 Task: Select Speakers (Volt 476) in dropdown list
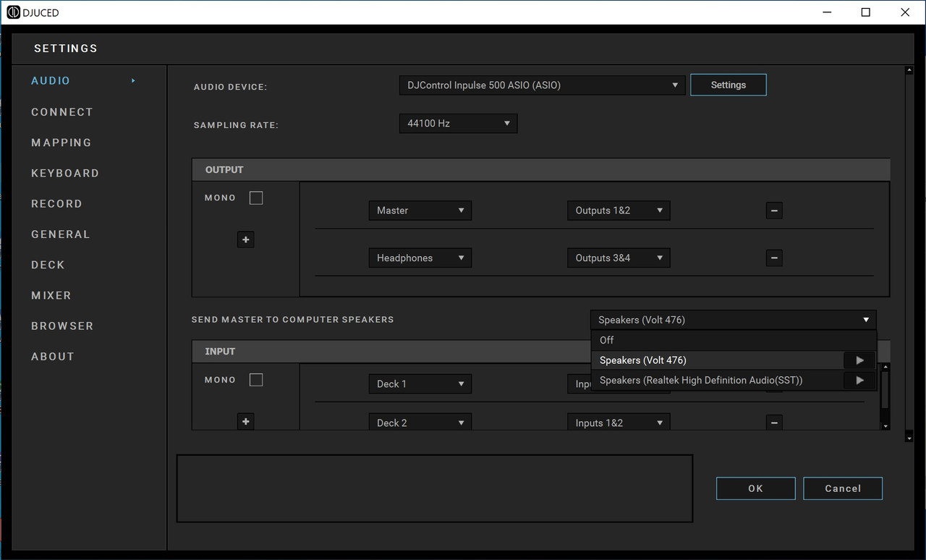click(x=717, y=360)
